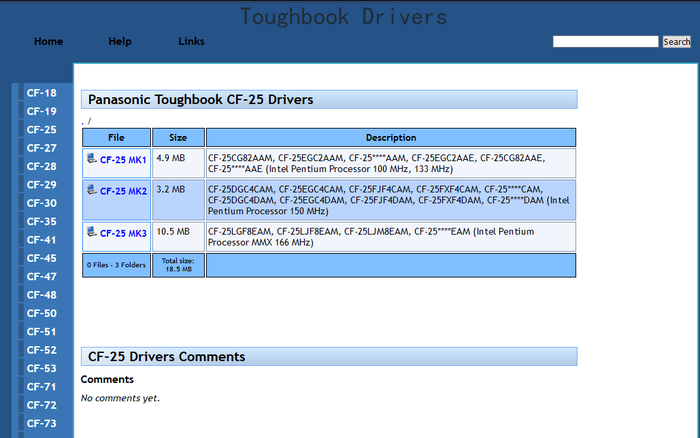700x438 pixels.
Task: Click the CF-25 MK3 description text
Action: pyautogui.click(x=371, y=237)
